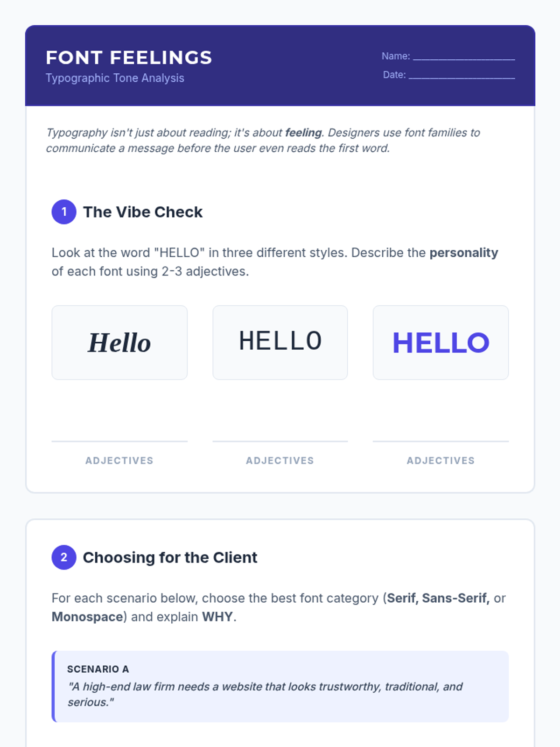Click the SCENARIO A label
The height and width of the screenshot is (747, 560).
pyautogui.click(x=98, y=669)
